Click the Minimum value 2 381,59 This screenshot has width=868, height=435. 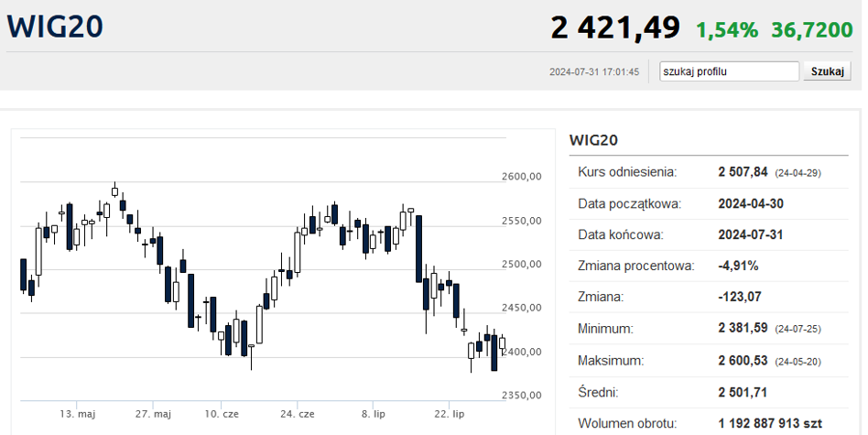(x=743, y=328)
